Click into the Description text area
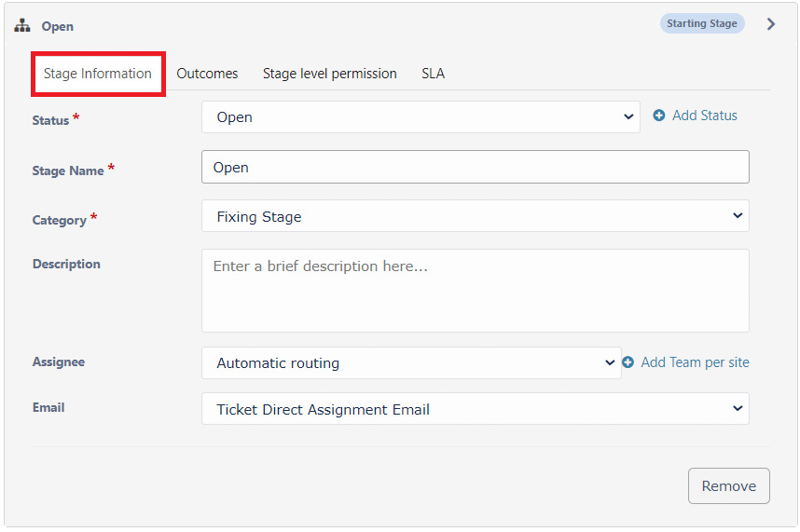Viewport: 800px width, 532px height. [x=475, y=291]
